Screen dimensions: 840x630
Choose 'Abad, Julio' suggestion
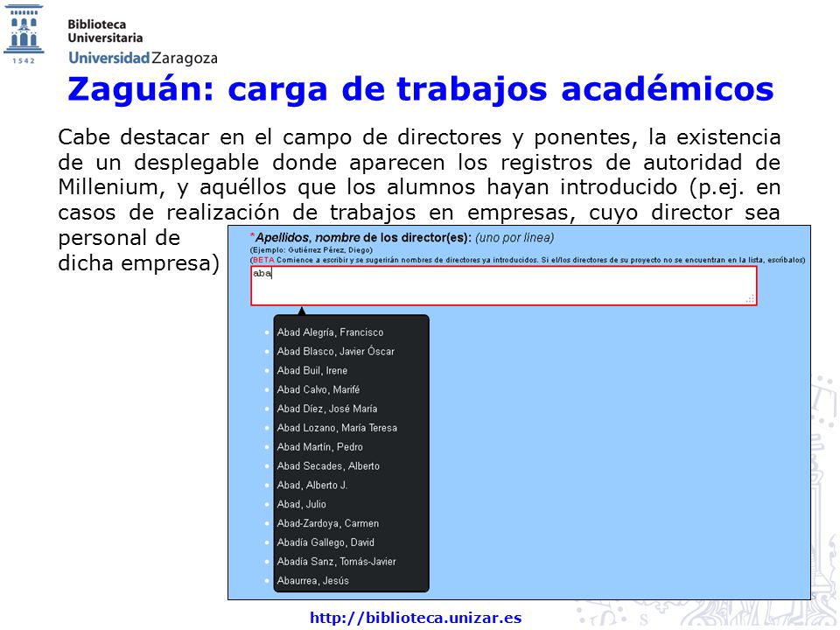(x=301, y=504)
